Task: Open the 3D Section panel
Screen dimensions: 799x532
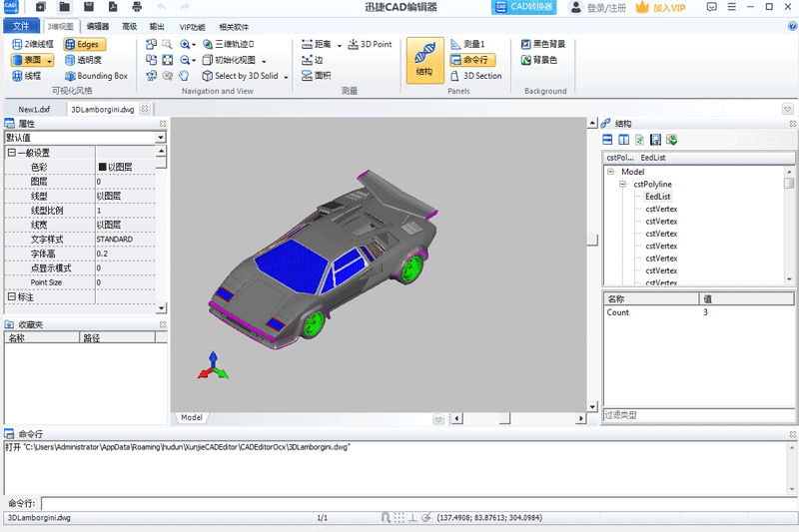Action: (476, 76)
